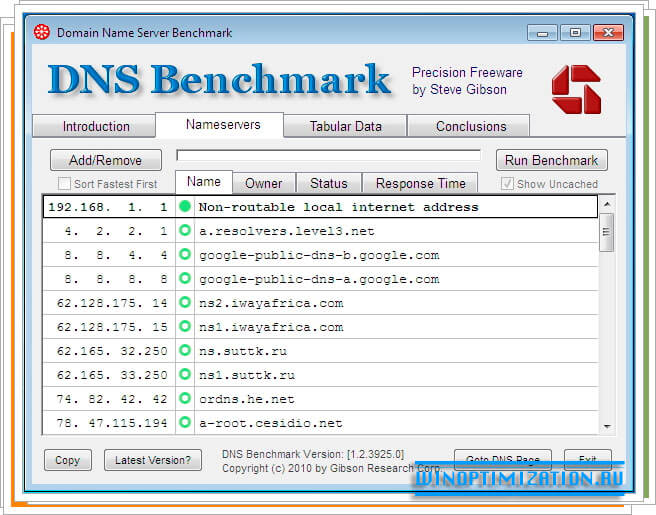Click the empty benchmark progress bar
656x515 pixels.
coord(328,156)
